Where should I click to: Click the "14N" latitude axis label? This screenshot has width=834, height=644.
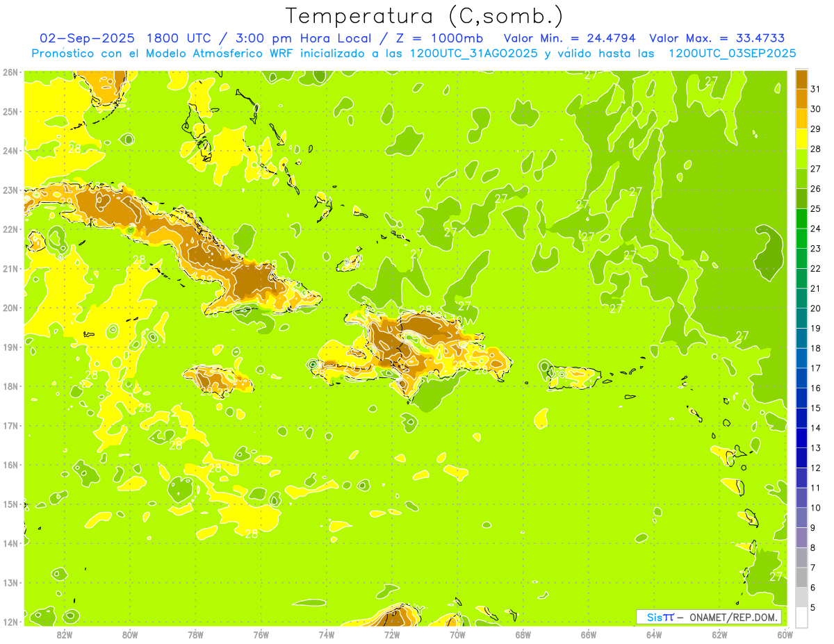pyautogui.click(x=10, y=543)
